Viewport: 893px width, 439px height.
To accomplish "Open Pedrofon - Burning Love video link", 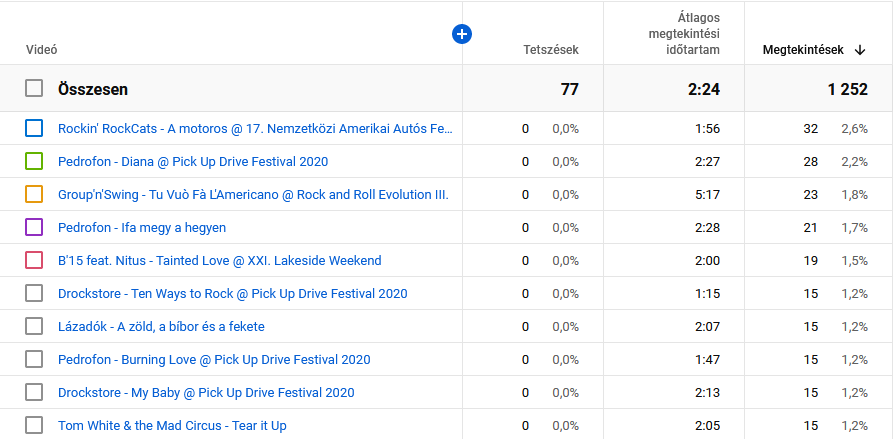I will click(x=214, y=359).
